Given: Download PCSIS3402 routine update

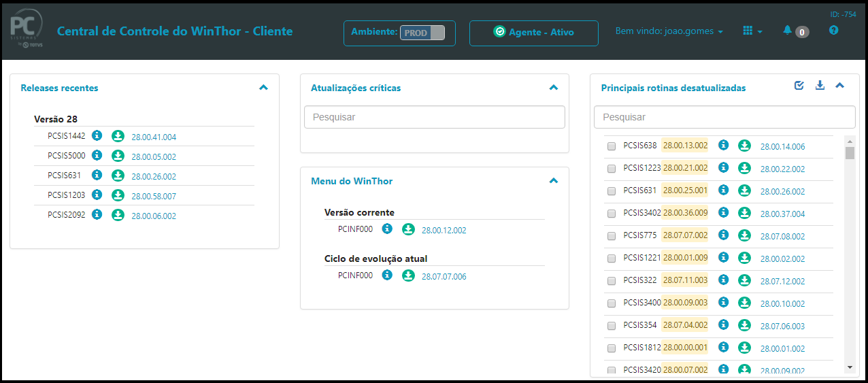Looking at the screenshot, I should coord(745,212).
